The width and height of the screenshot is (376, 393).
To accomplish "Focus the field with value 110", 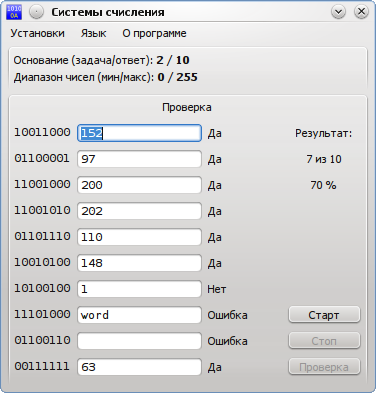I will coord(139,237).
